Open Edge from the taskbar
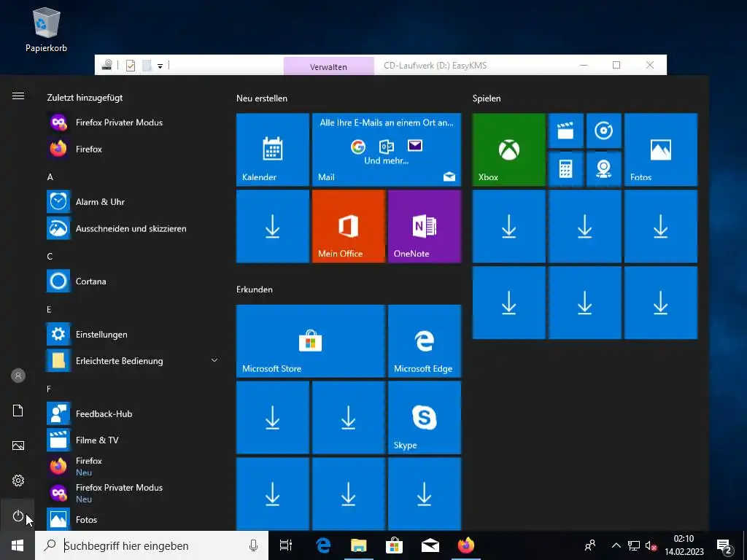The width and height of the screenshot is (747, 560). 323,545
